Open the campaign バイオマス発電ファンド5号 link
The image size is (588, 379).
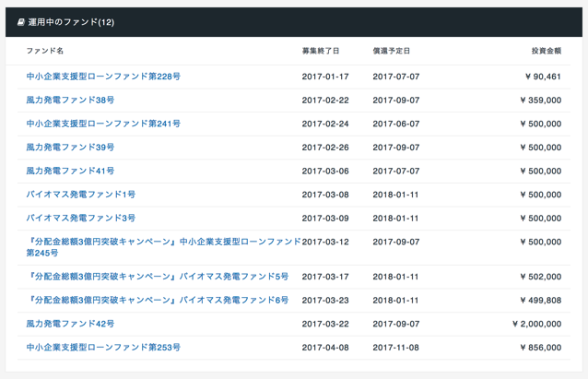(159, 277)
